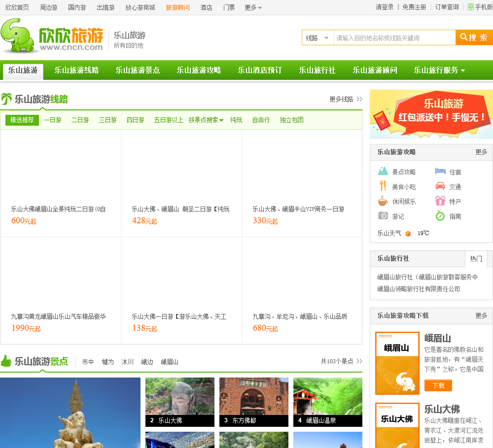Click the 峨眉山 guide cover thumbnail

397,363
